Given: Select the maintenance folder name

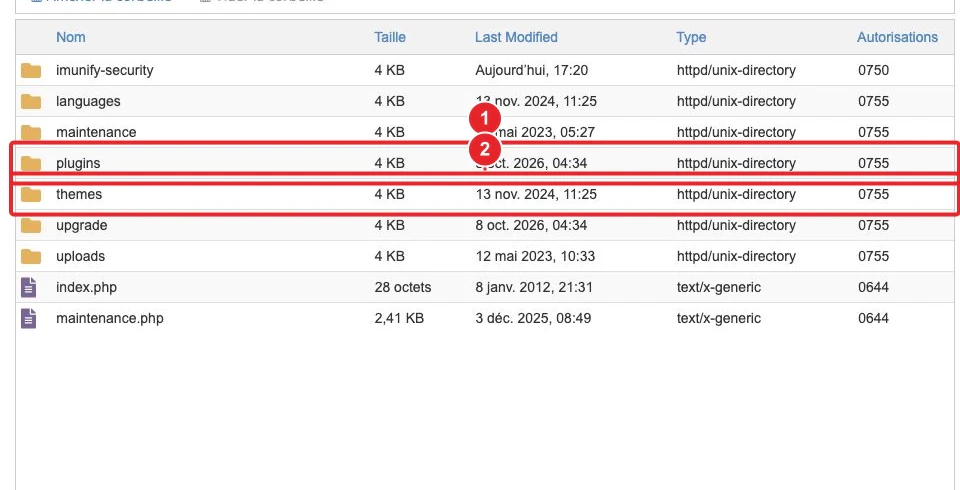Looking at the screenshot, I should point(96,132).
